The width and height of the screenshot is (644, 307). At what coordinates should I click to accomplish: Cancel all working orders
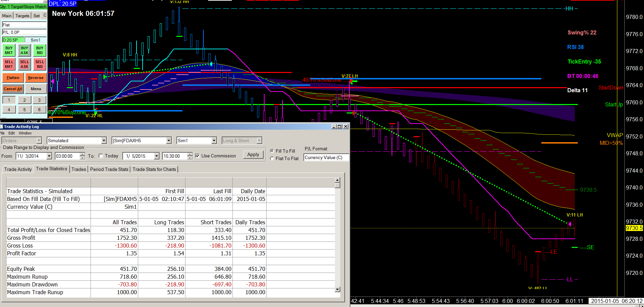click(13, 89)
